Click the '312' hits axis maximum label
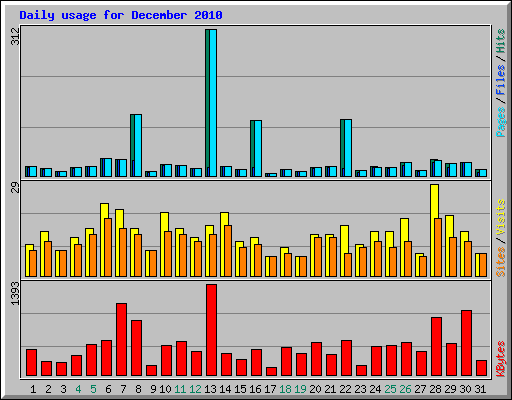Image resolution: width=512 pixels, height=400 pixels. tap(15, 36)
